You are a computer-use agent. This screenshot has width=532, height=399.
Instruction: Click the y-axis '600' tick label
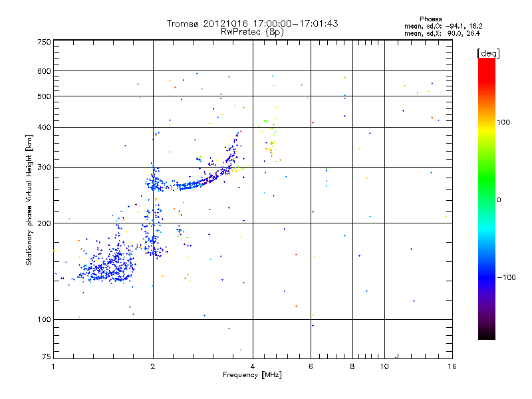[x=44, y=71]
